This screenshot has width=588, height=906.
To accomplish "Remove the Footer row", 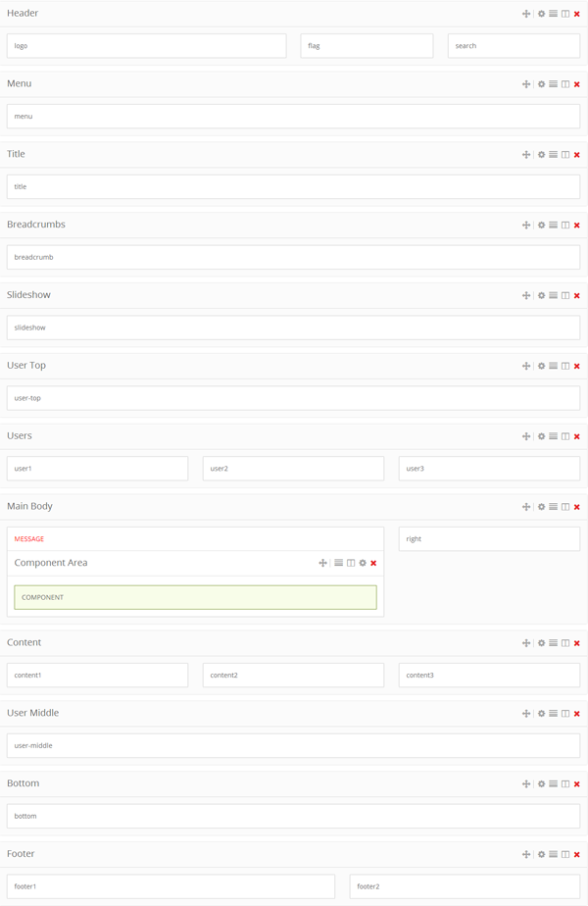I will (576, 855).
